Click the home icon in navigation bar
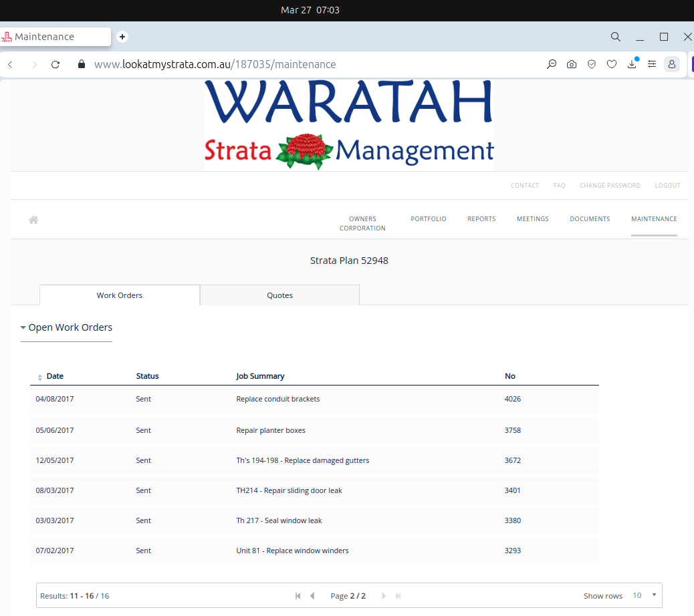 coord(33,220)
